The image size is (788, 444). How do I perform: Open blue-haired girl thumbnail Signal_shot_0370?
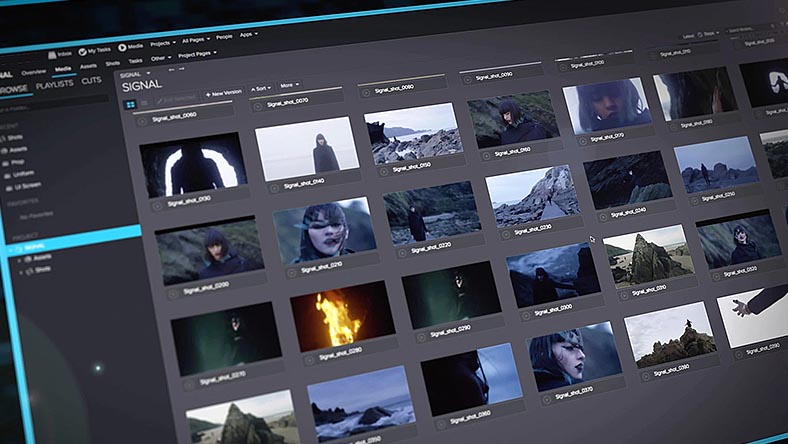click(x=575, y=357)
